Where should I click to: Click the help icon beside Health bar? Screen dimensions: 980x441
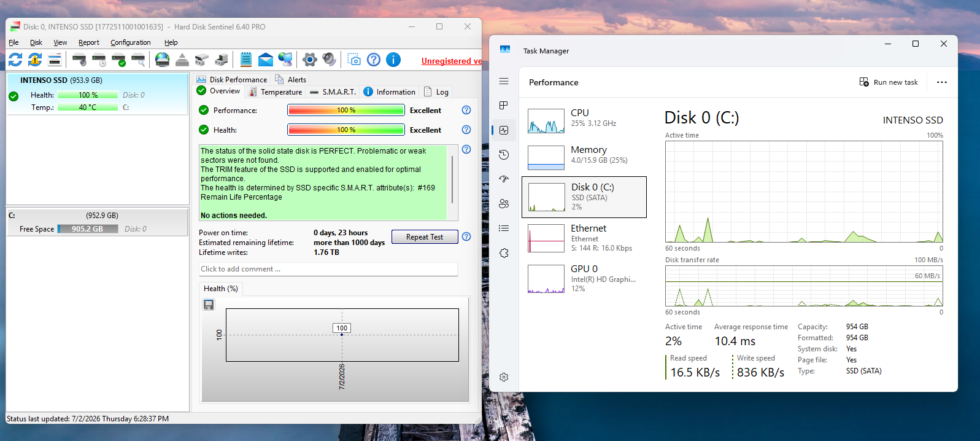pos(466,130)
